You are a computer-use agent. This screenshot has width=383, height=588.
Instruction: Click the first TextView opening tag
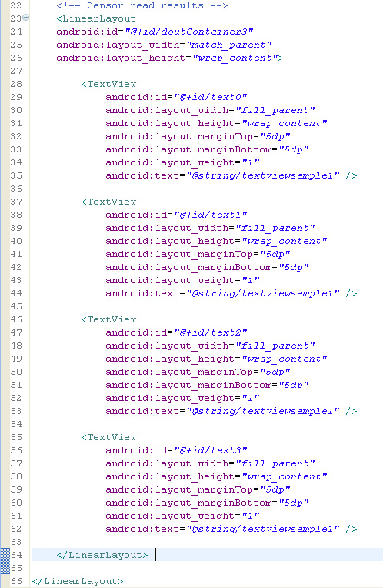pyautogui.click(x=108, y=84)
